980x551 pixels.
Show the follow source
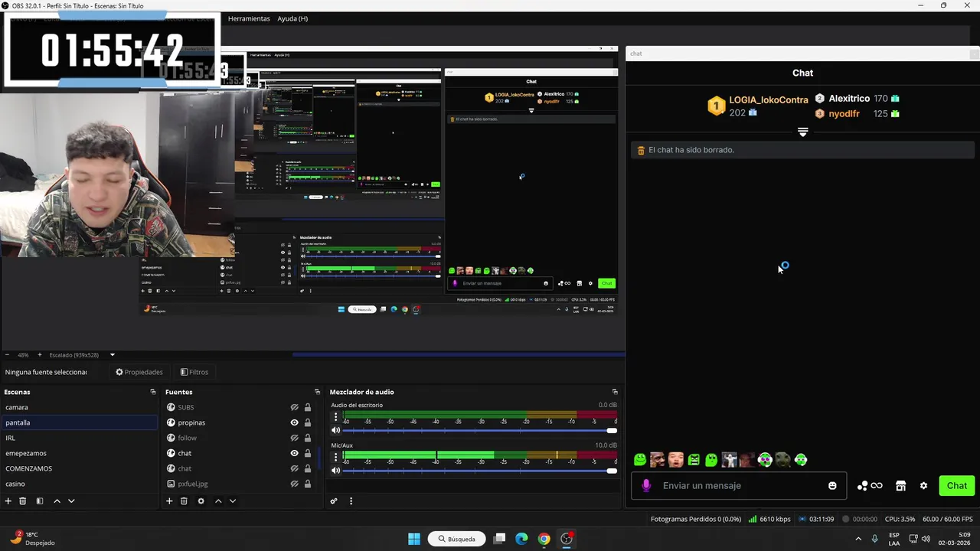pyautogui.click(x=294, y=438)
